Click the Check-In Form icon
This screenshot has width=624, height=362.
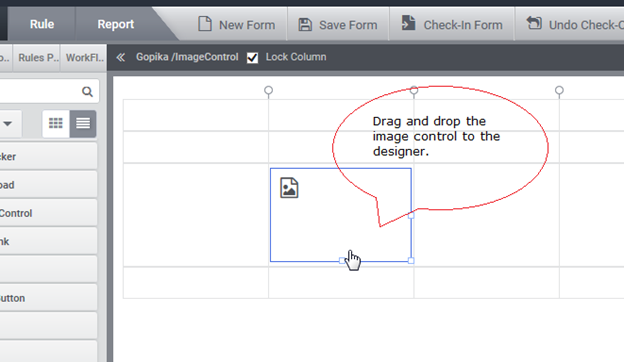pyautogui.click(x=408, y=23)
